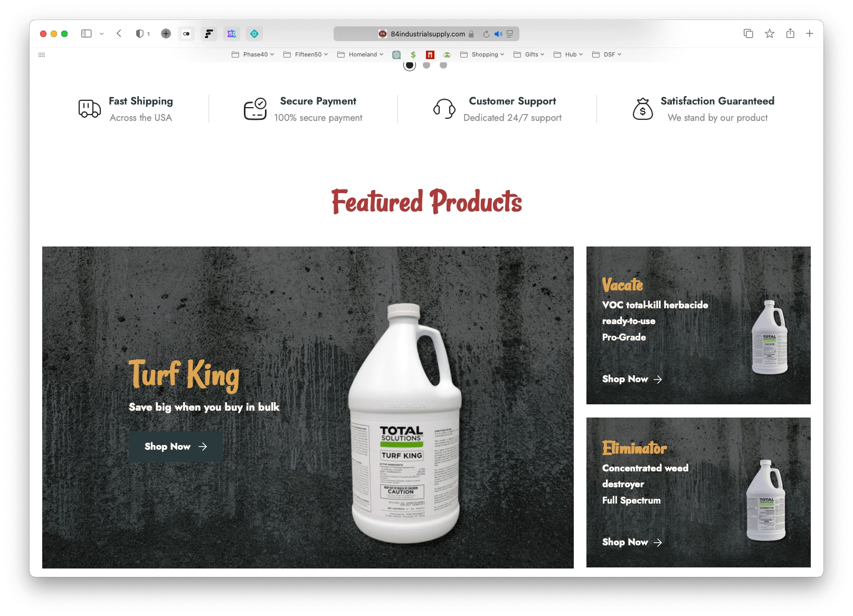The width and height of the screenshot is (853, 616).
Task: Open the ChatGPT bookmark icon
Action: point(396,54)
